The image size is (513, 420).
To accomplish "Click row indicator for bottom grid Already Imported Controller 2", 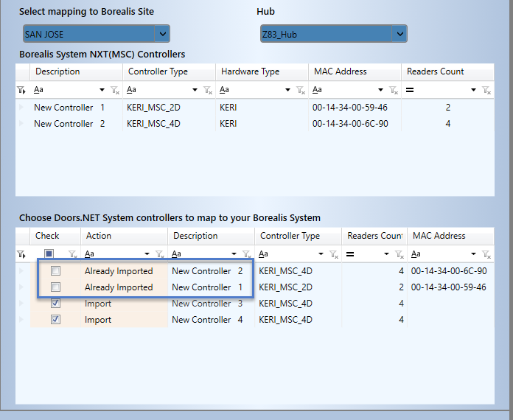I will pos(22,271).
